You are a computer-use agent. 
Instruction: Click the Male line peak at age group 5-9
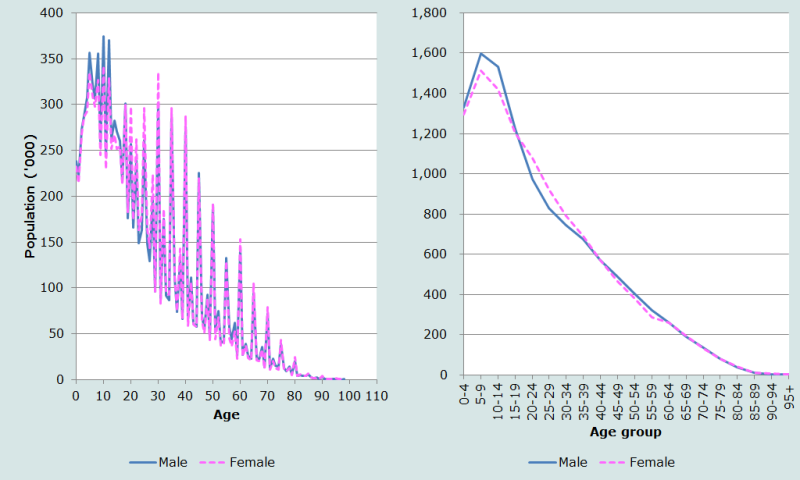coord(481,54)
